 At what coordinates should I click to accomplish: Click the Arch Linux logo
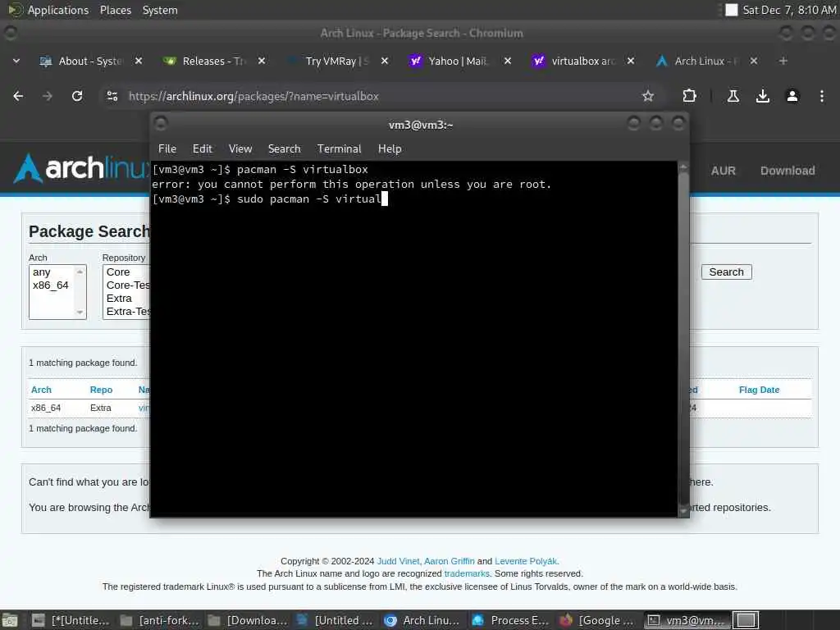click(81, 168)
